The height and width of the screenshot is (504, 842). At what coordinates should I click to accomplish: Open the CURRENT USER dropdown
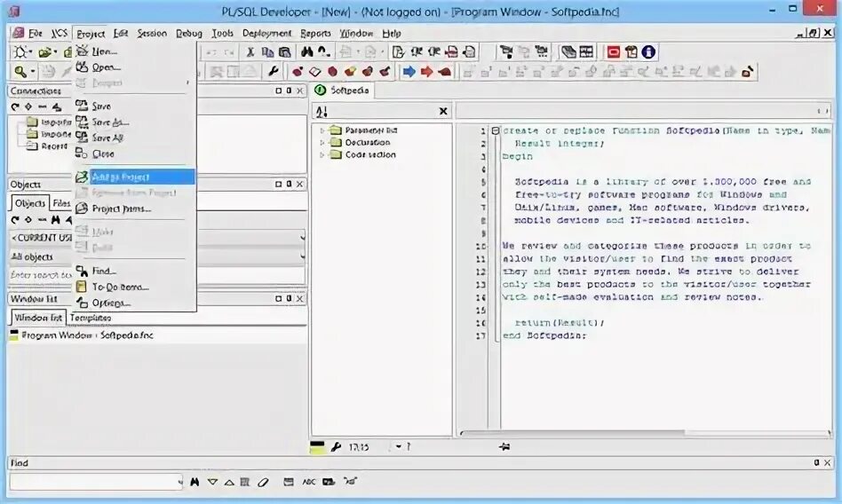(x=302, y=237)
